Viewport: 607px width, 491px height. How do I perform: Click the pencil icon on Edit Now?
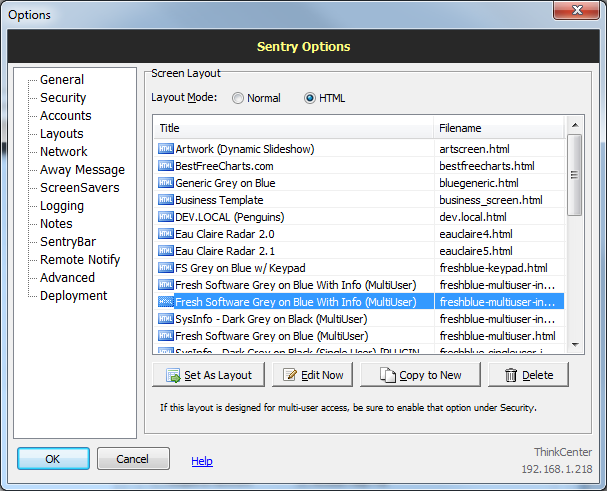pyautogui.click(x=290, y=375)
